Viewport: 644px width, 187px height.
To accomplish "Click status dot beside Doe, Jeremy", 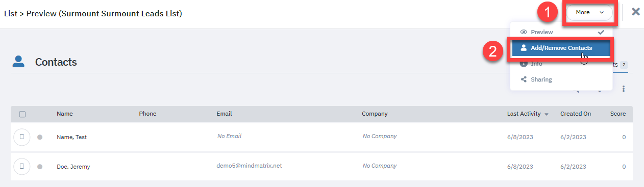I will tap(40, 167).
